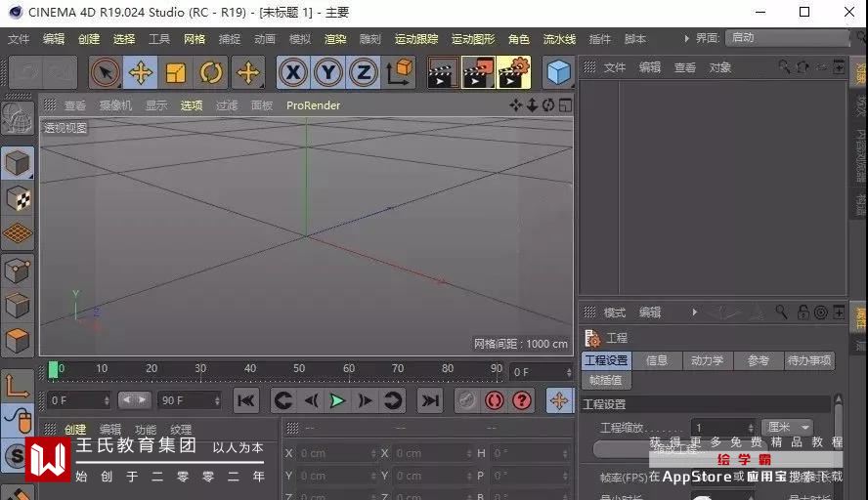Screen dimensions: 868x500
Task: Open the 文件 menu in main menu bar
Action: click(x=19, y=39)
